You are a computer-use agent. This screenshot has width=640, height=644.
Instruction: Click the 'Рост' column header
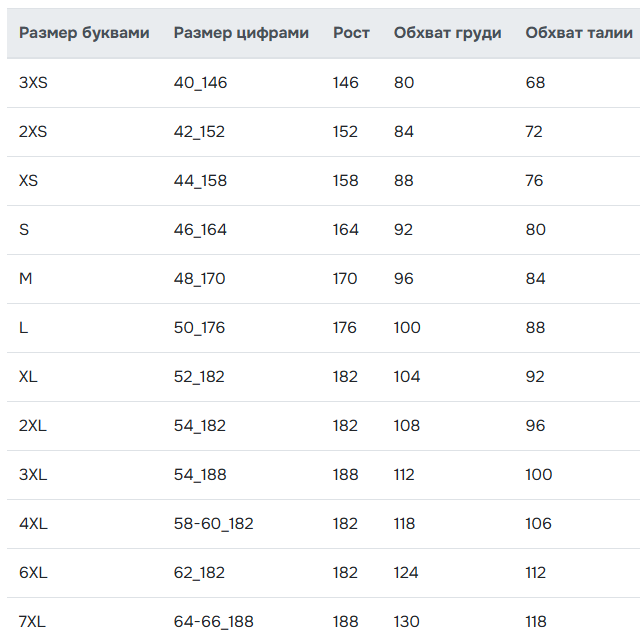click(x=351, y=33)
